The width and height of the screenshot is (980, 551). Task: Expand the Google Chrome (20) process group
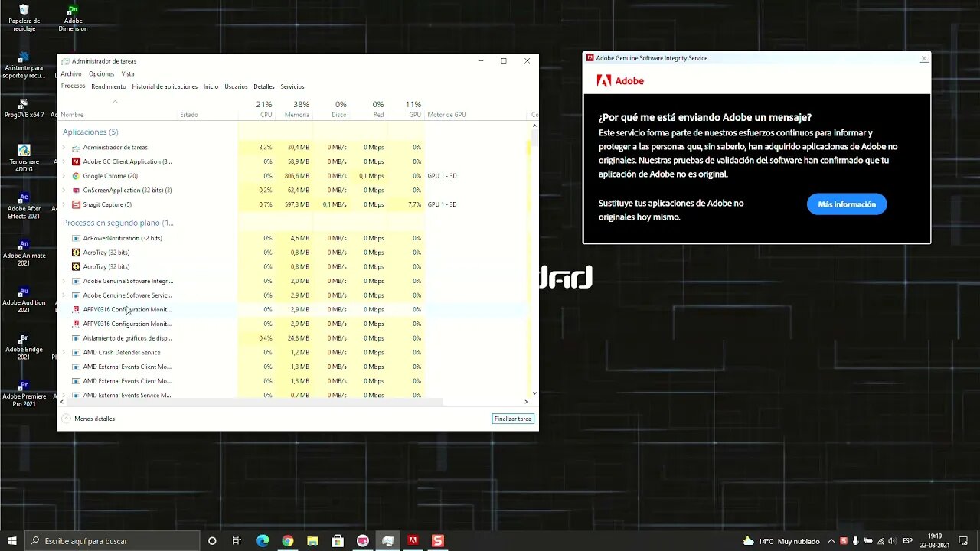coord(64,176)
